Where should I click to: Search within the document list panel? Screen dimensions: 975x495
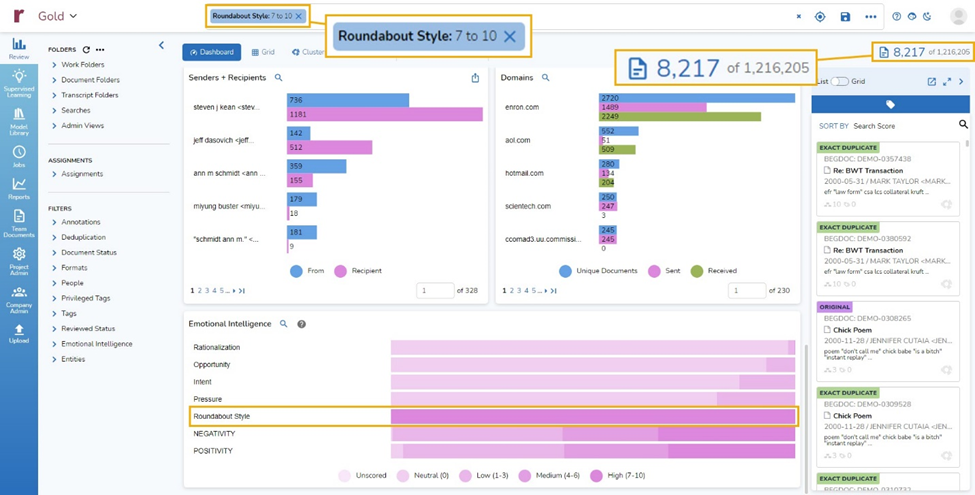(x=963, y=124)
